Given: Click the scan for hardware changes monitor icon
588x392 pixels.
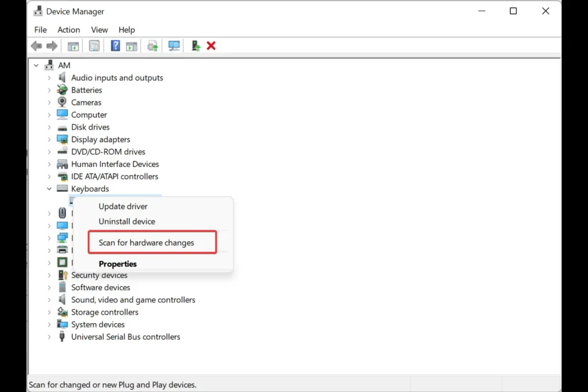Looking at the screenshot, I should (x=174, y=46).
